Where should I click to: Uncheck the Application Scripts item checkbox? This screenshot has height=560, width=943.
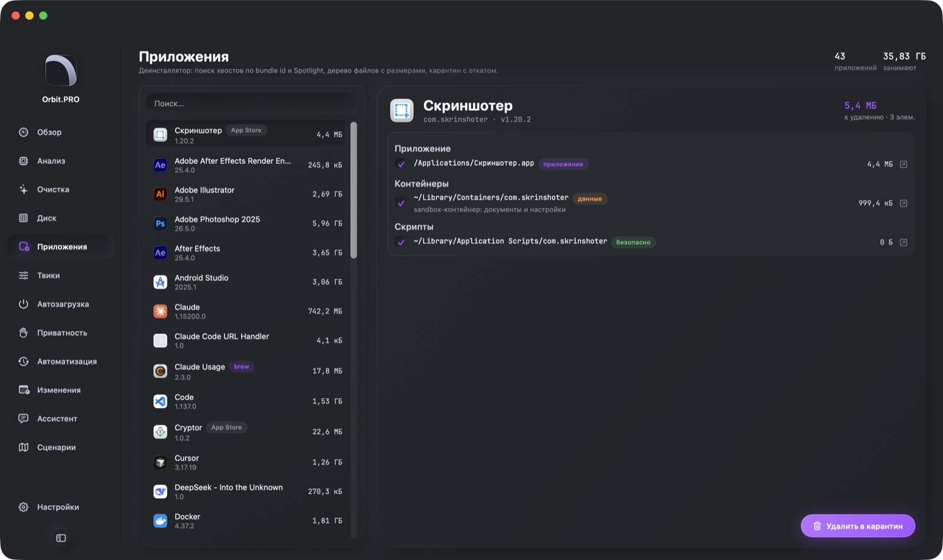point(401,242)
